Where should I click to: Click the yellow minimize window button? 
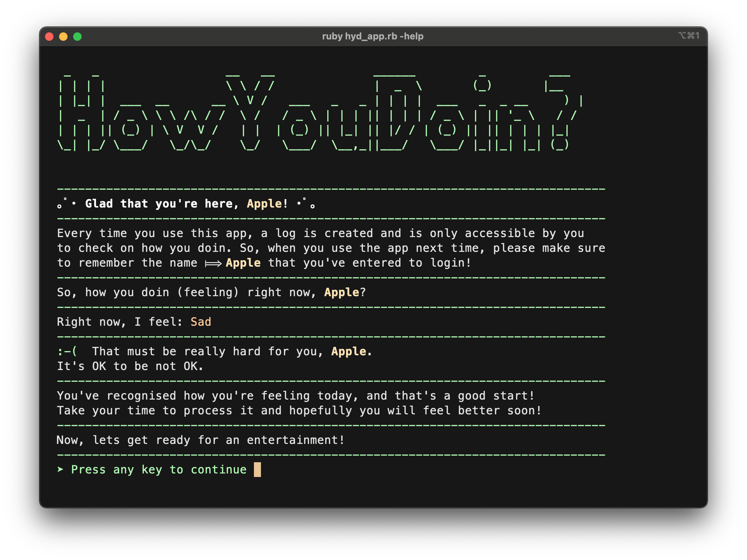63,37
